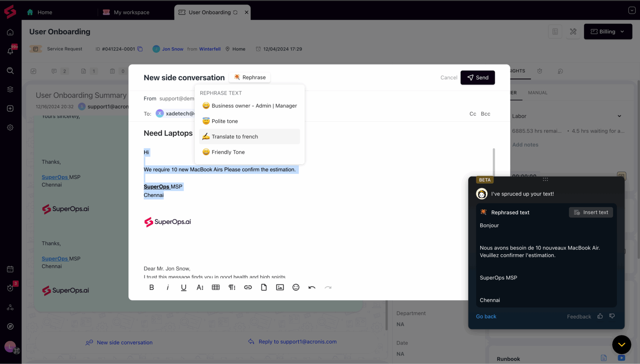Open the compass explore sidebar icon
Screen dimensions: 640x364
coord(10,327)
